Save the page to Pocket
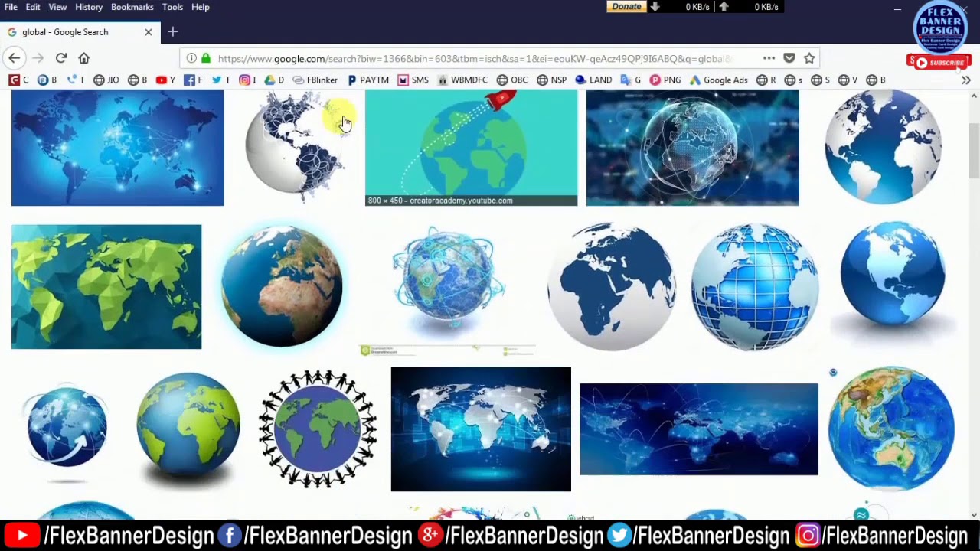This screenshot has height=551, width=980. [789, 58]
